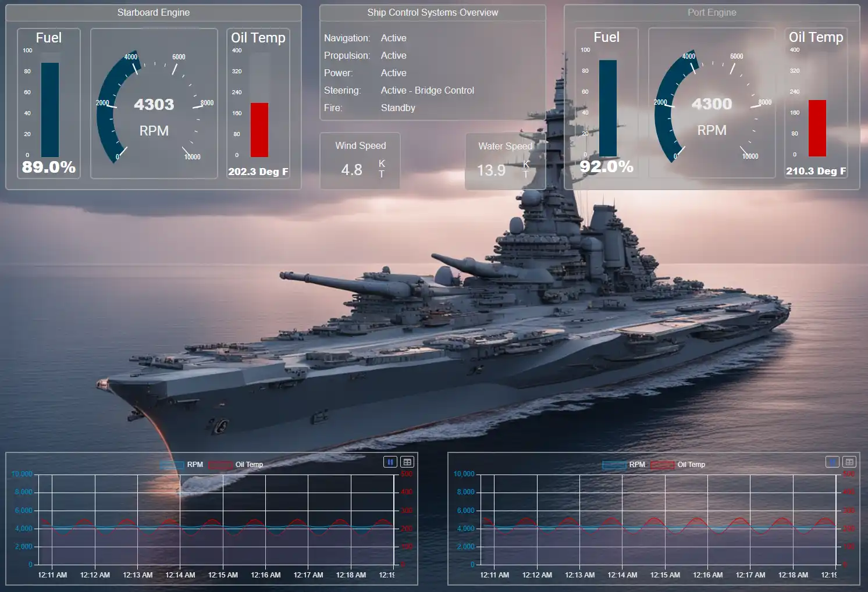Select the Starboard Engine panel header
The height and width of the screenshot is (592, 868).
(153, 12)
